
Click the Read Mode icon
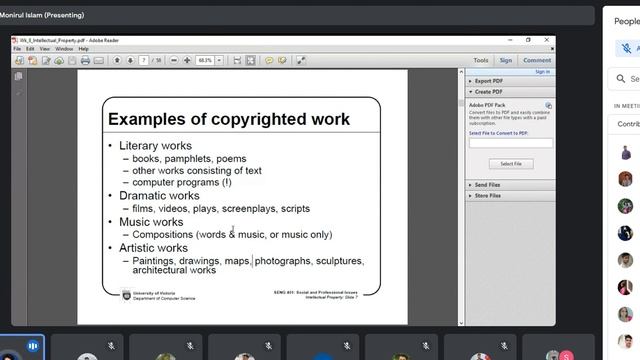click(301, 60)
